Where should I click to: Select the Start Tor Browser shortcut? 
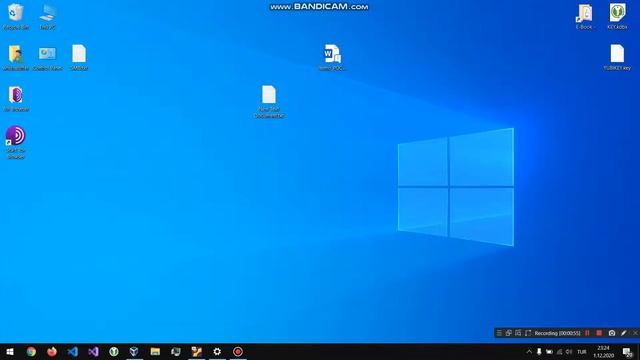point(16,142)
